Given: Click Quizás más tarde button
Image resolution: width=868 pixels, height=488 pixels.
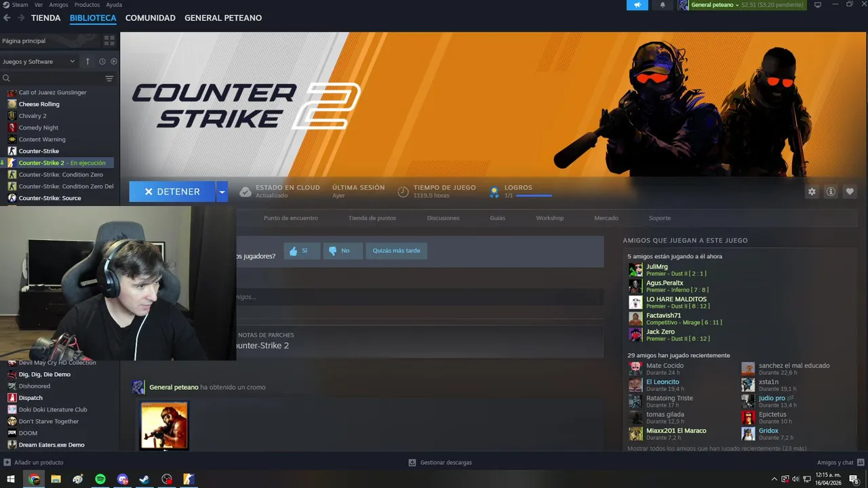Looking at the screenshot, I should 396,251.
